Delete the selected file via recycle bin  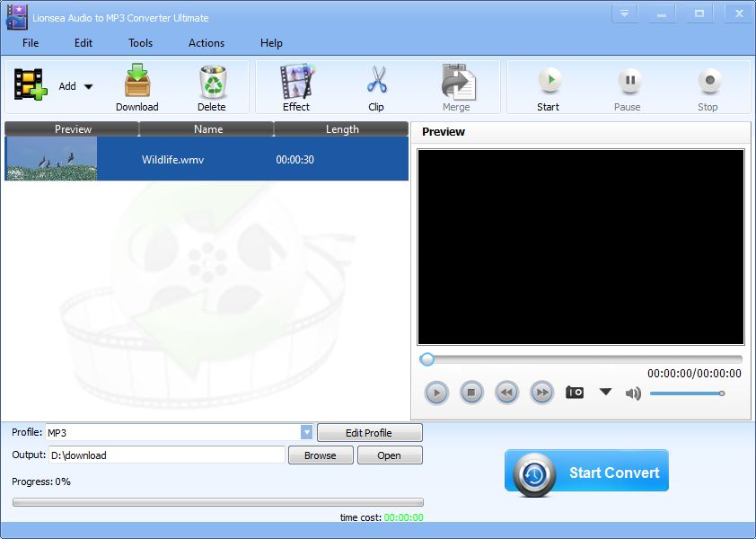click(x=212, y=87)
